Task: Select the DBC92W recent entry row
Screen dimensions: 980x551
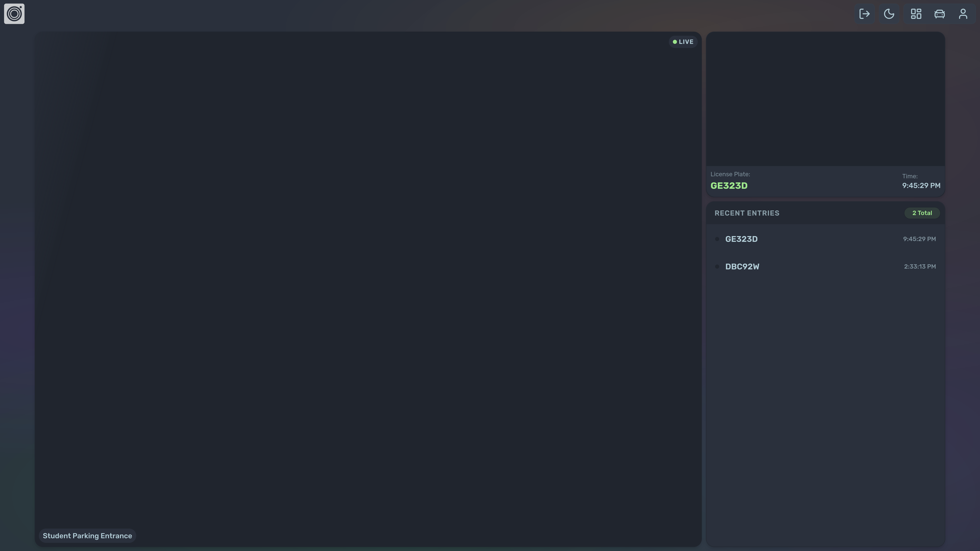Action: pyautogui.click(x=826, y=267)
